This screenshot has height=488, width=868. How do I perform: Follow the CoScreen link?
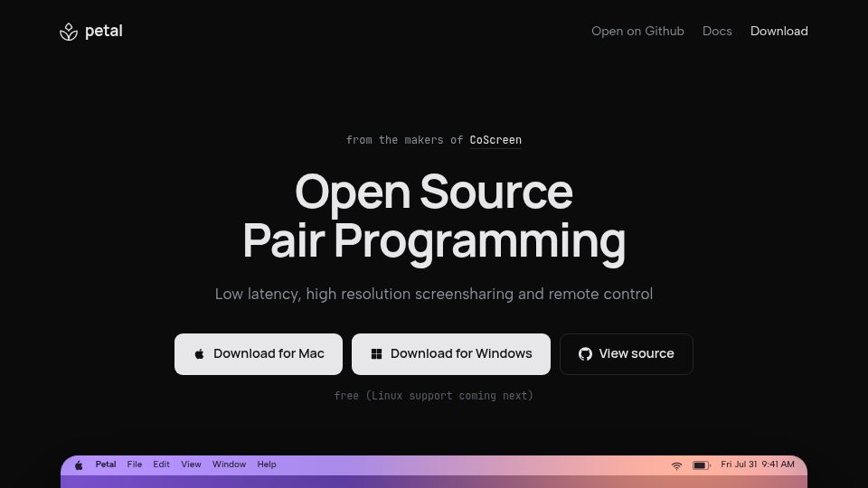coord(495,140)
